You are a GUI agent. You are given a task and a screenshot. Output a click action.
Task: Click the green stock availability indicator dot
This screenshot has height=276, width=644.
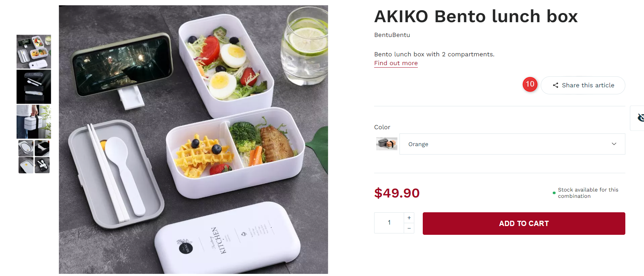pos(554,193)
